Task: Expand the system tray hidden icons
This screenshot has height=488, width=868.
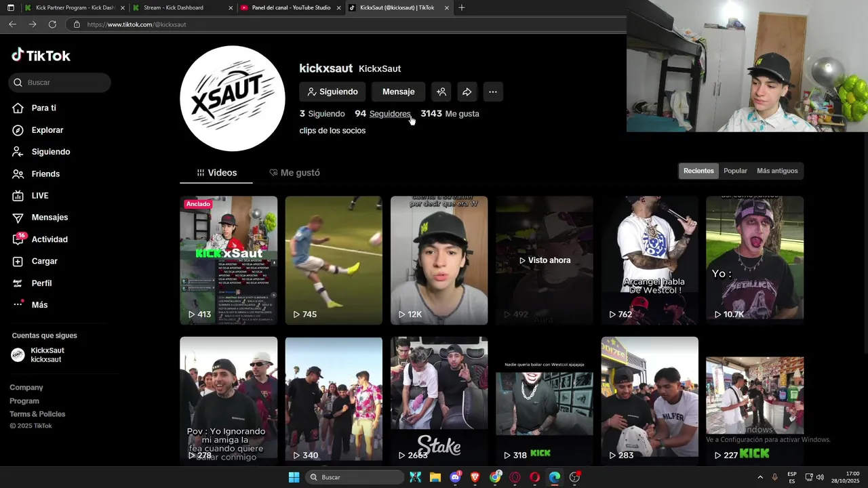Action: (760, 477)
